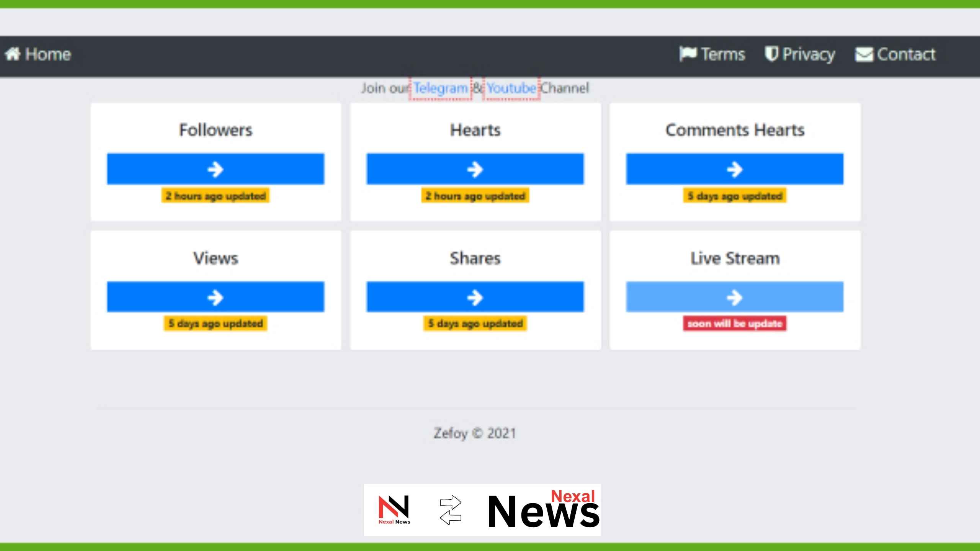Click the '2 hours ago updated' badge under Followers
Screen dimensions: 980x551
[x=216, y=196]
